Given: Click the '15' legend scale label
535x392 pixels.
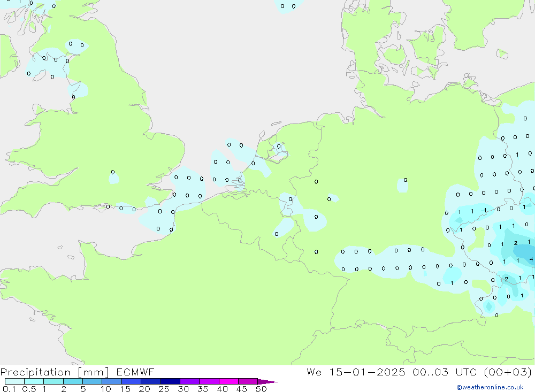Looking at the screenshot, I should click(125, 389).
